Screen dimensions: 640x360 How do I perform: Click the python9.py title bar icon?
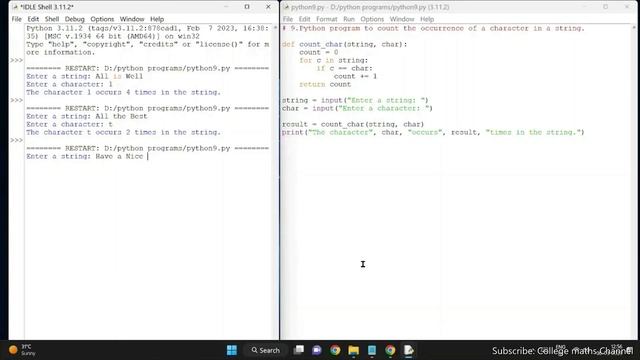286,7
